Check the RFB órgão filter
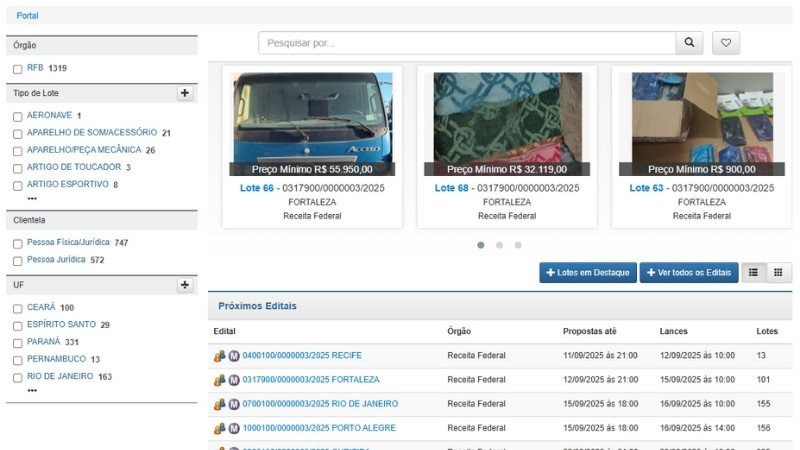Viewport: 800px width, 450px height. pos(17,69)
